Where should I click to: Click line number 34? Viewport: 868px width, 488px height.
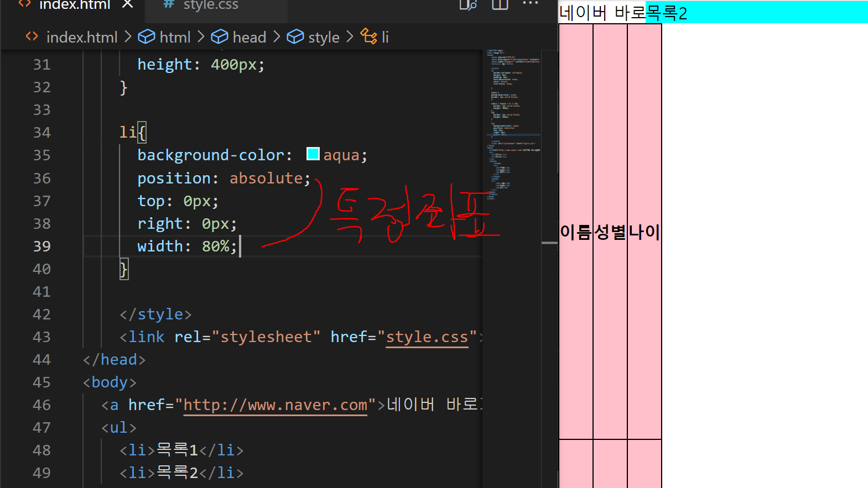pyautogui.click(x=42, y=133)
